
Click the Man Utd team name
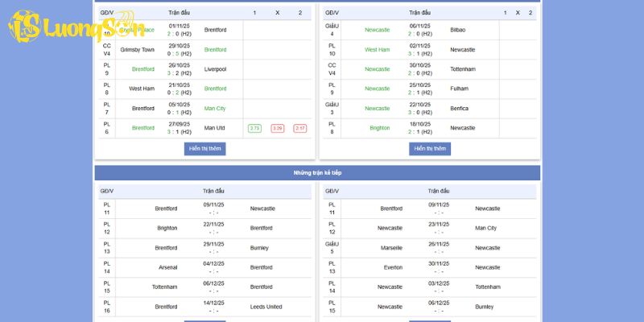[215, 128]
